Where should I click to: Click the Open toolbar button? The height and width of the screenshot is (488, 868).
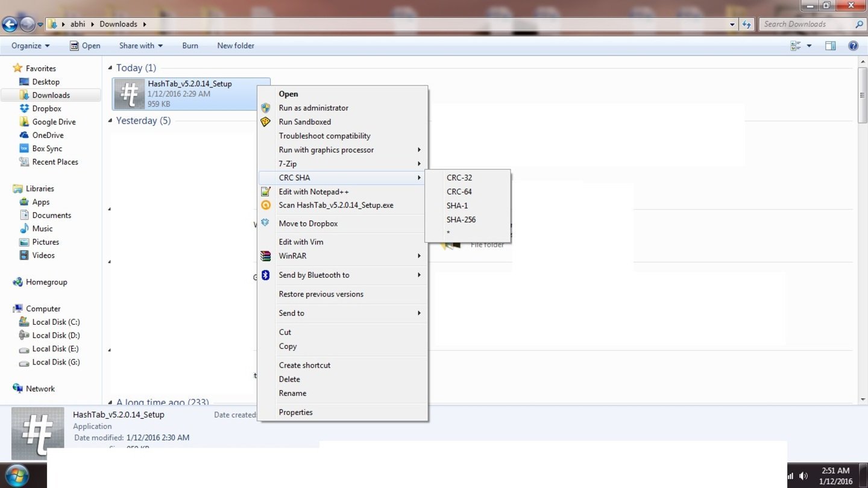pyautogui.click(x=85, y=46)
